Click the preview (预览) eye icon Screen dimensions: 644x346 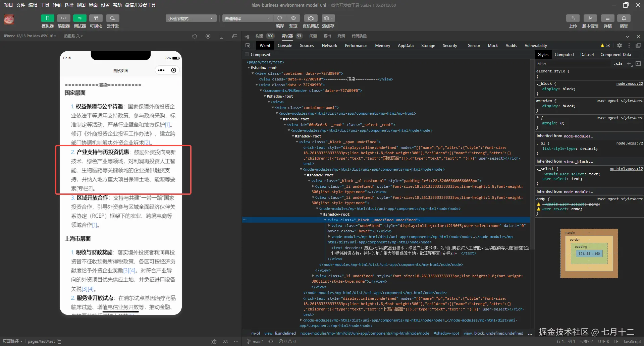coord(293,18)
